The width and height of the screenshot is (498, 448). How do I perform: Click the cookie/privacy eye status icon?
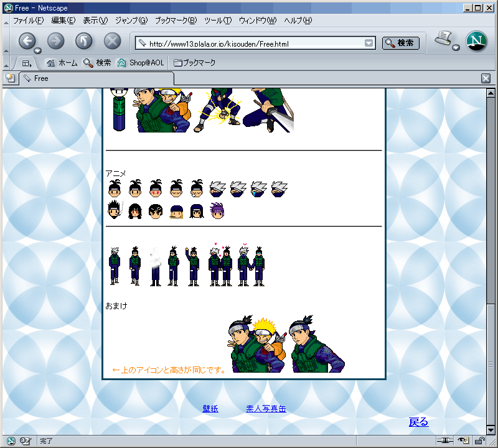click(x=463, y=441)
